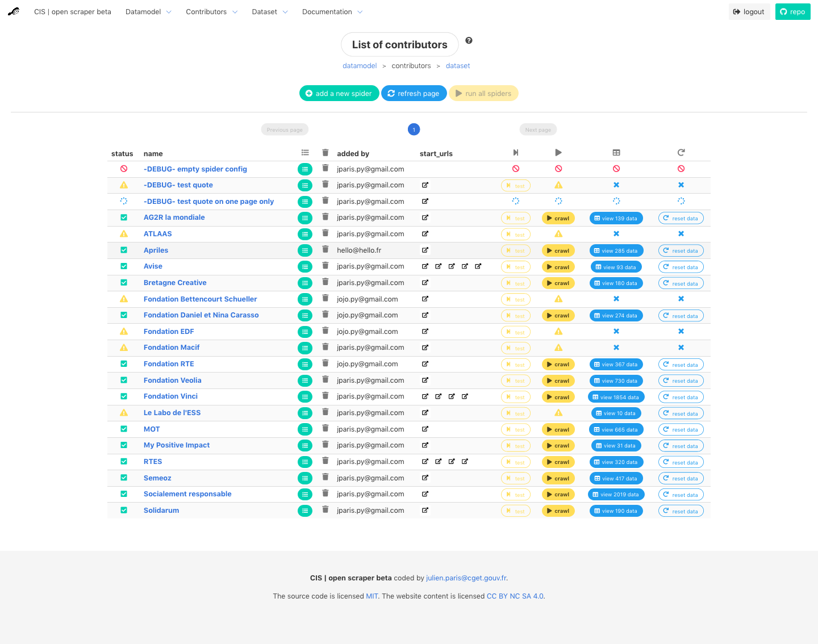
Task: Open start URL link icon for Apriles
Action: pos(425,250)
